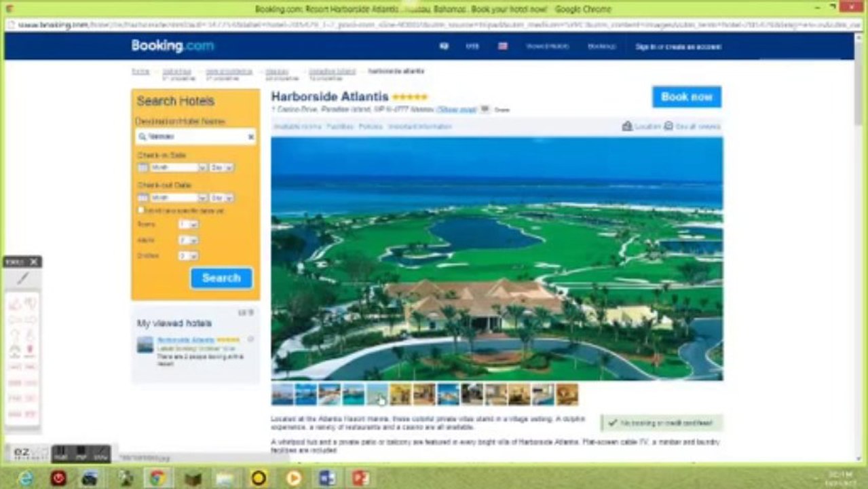Image resolution: width=868 pixels, height=489 pixels.
Task: Click the Destination/Hotel Name search field
Action: point(195,137)
